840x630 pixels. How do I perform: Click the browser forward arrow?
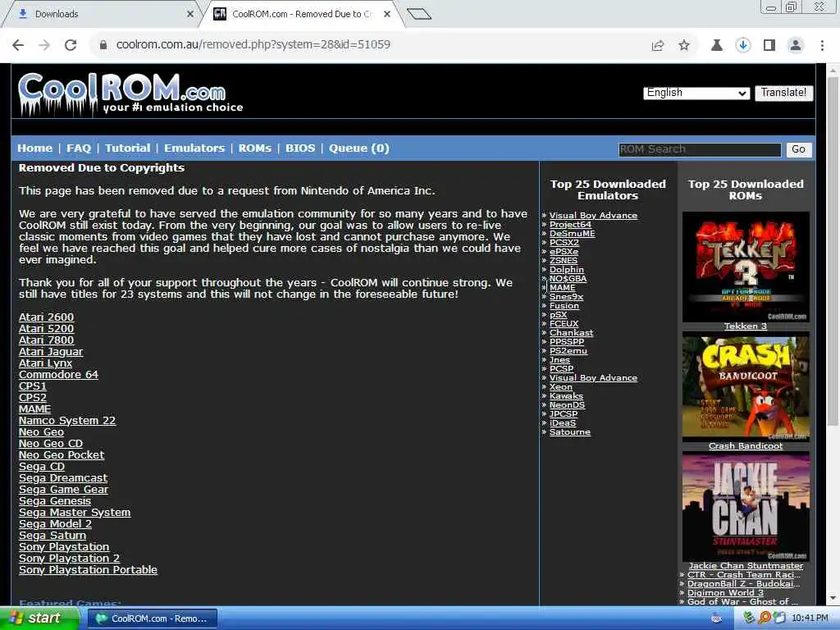(x=44, y=45)
